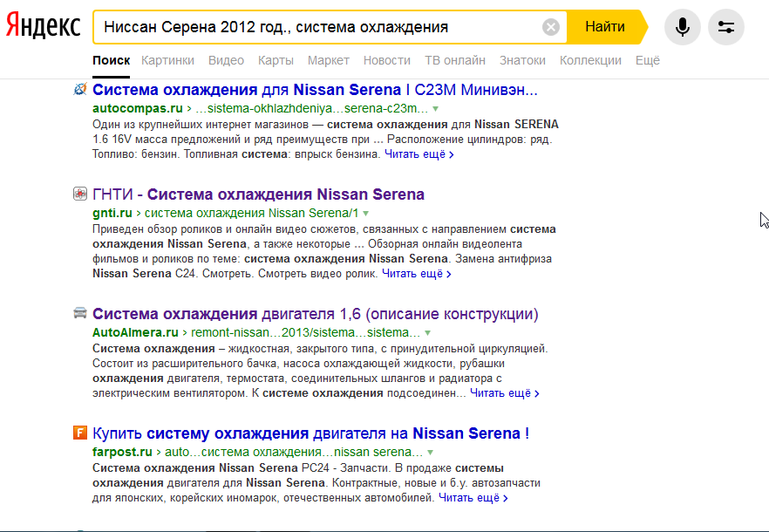Viewport: 769px width, 532px height.
Task: Open ГНТИ - Система охлаждения Nissan Serena result
Action: (x=258, y=194)
